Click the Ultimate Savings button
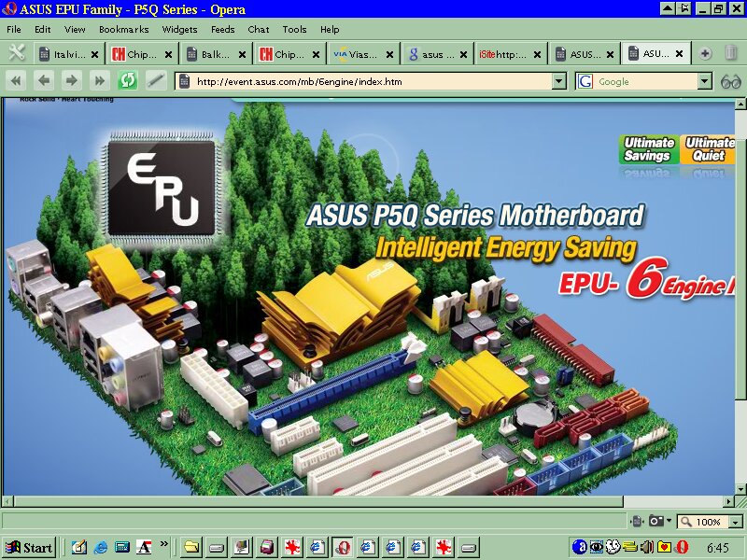The width and height of the screenshot is (747, 560). [x=649, y=149]
